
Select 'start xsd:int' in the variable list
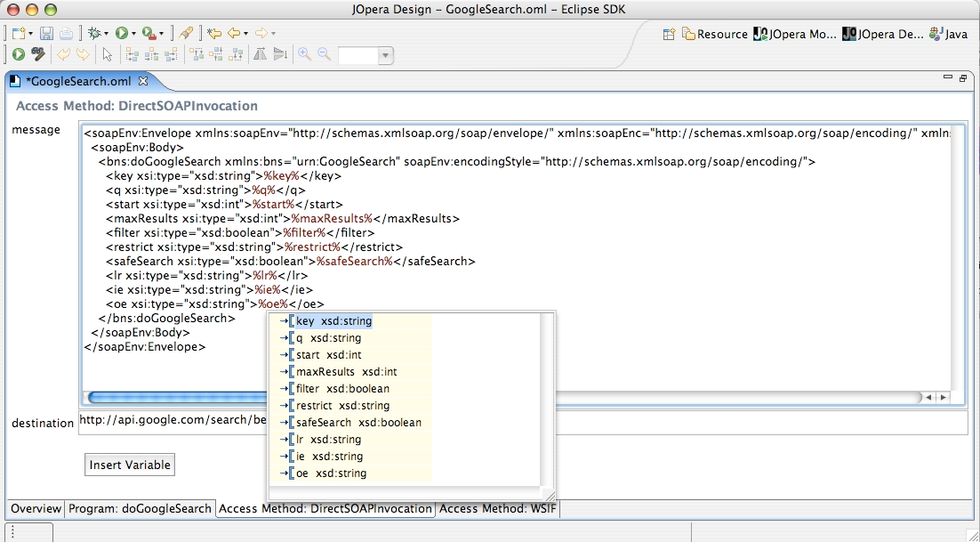point(329,354)
